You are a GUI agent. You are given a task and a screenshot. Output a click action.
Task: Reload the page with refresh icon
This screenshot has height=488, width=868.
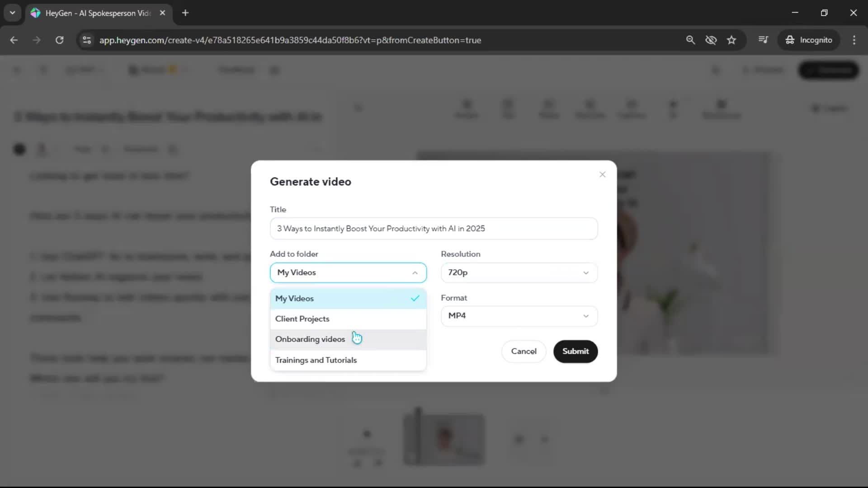(x=59, y=40)
